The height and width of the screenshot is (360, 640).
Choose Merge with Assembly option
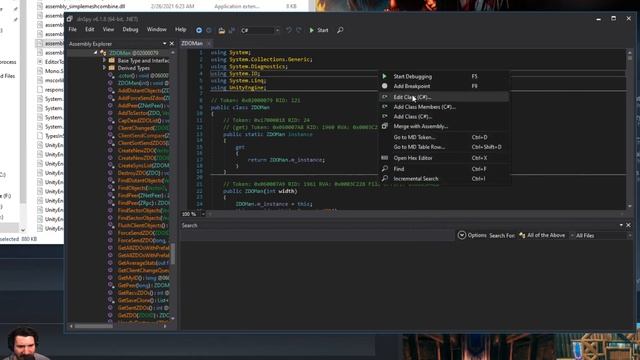click(x=444, y=127)
